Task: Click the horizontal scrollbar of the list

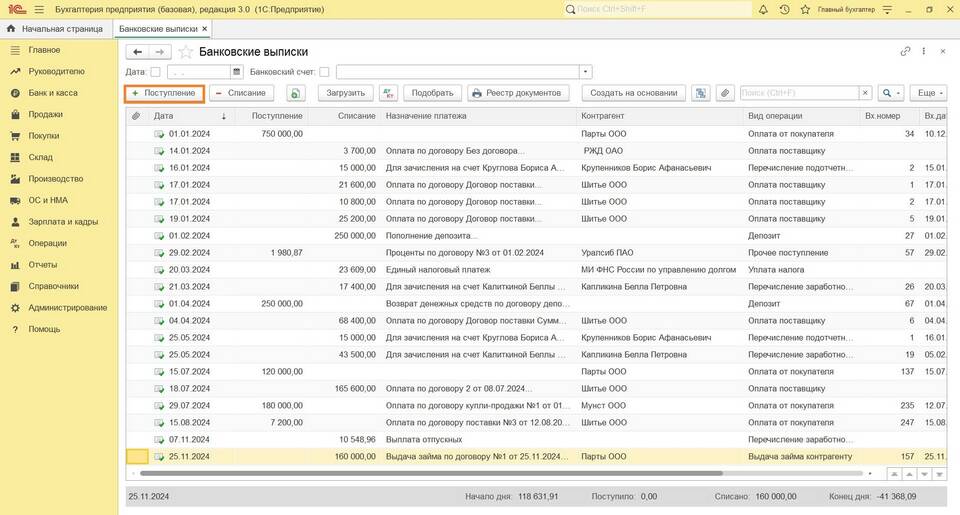Action: click(x=431, y=473)
